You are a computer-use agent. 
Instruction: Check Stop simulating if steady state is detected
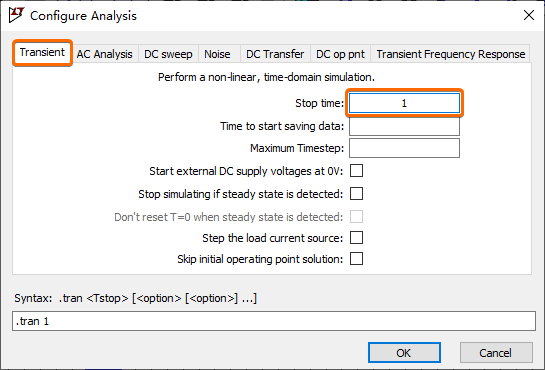[x=357, y=194]
